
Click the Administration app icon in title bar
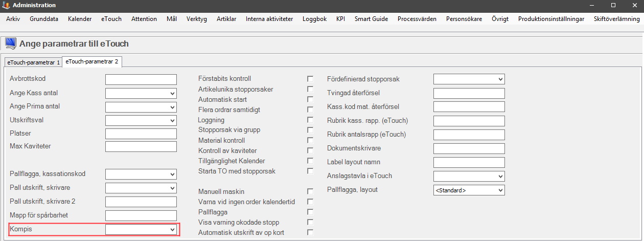click(6, 5)
